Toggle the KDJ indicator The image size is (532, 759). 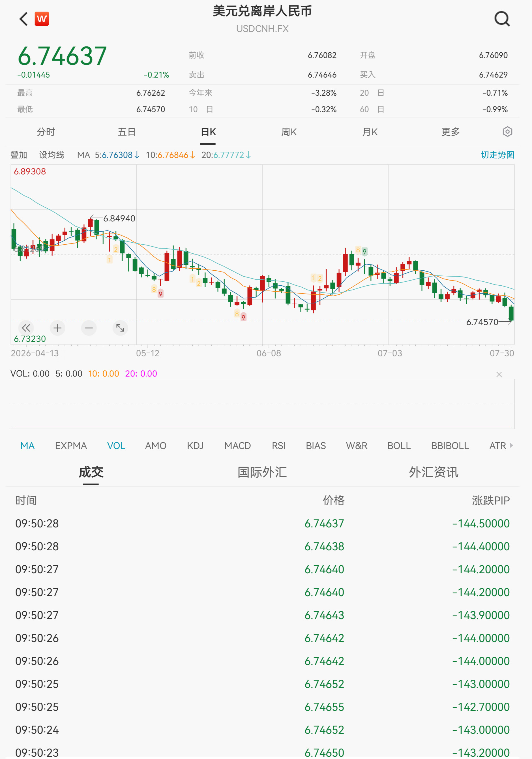pos(195,446)
